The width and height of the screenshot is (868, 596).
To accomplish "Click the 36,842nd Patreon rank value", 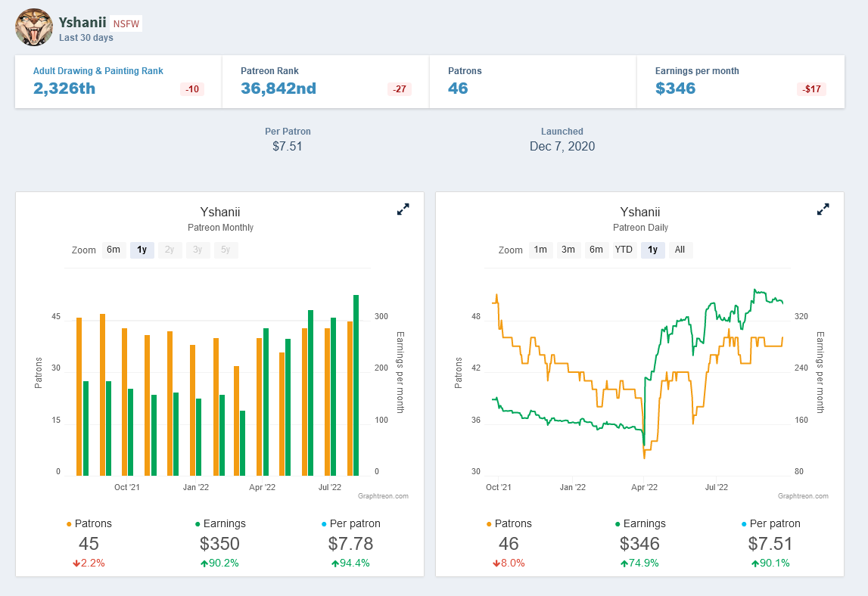I will [x=278, y=88].
